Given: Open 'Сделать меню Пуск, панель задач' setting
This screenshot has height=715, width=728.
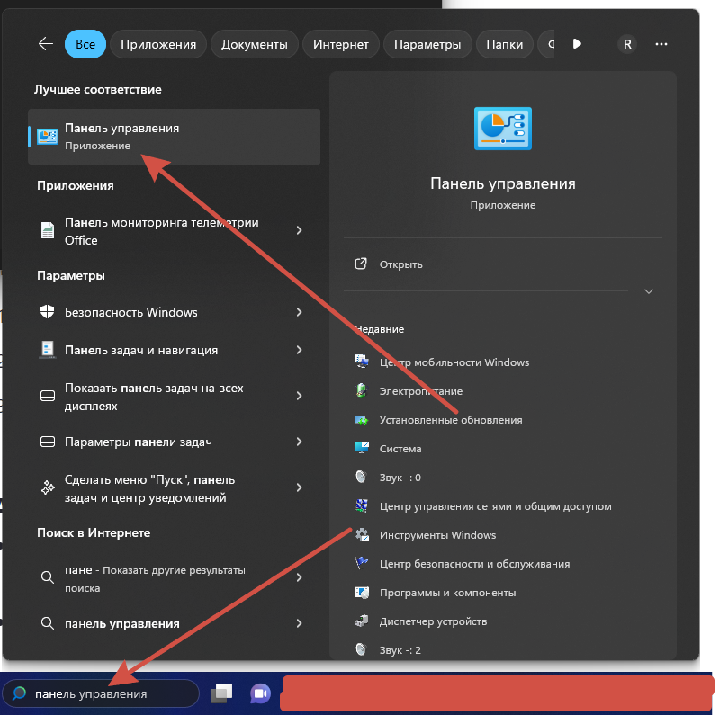Looking at the screenshot, I should (174, 488).
